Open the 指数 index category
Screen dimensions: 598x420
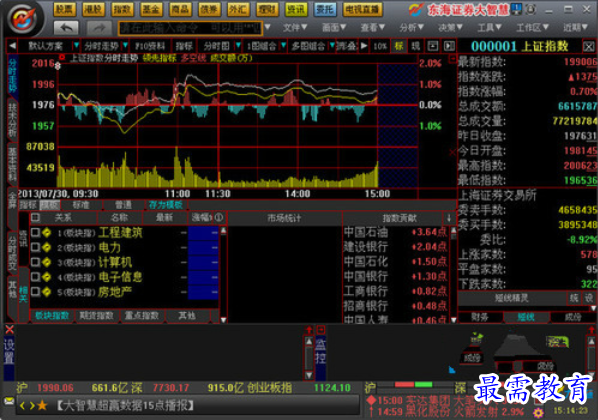coord(122,9)
